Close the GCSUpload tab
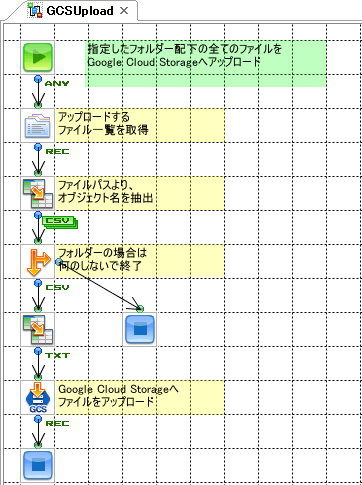 [124, 11]
